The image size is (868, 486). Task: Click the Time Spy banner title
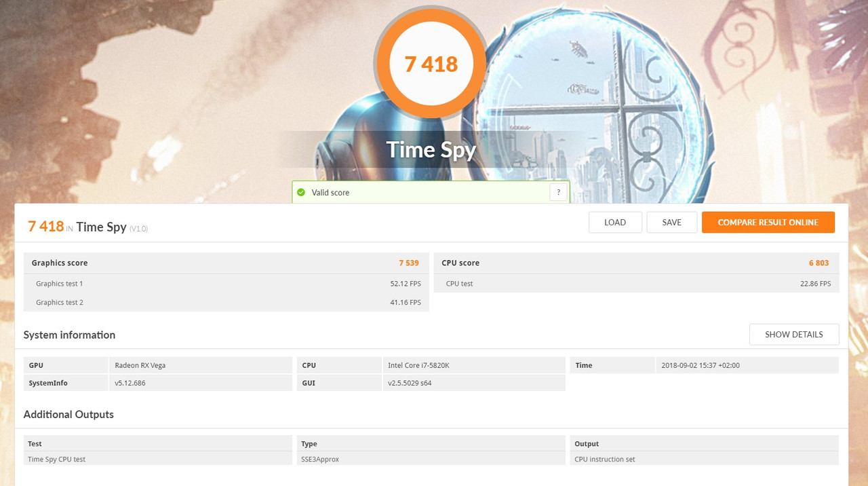(431, 149)
